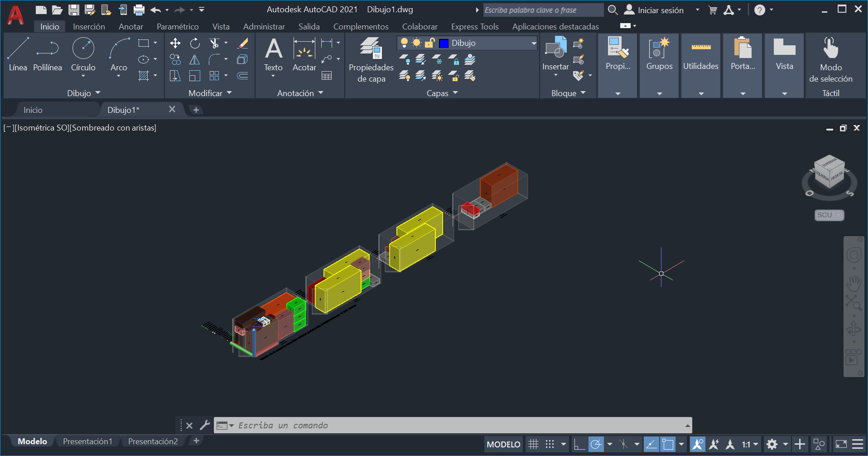The image size is (868, 456).
Task: Click the blue Dibujo layer color swatch
Action: (444, 43)
